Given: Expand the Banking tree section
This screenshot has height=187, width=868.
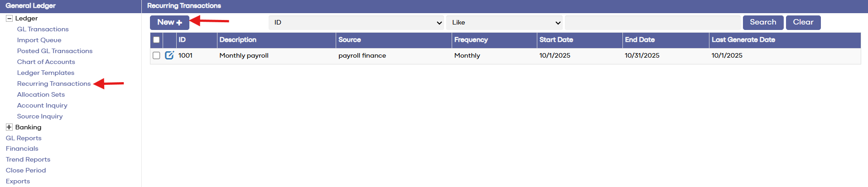Looking at the screenshot, I should point(9,127).
